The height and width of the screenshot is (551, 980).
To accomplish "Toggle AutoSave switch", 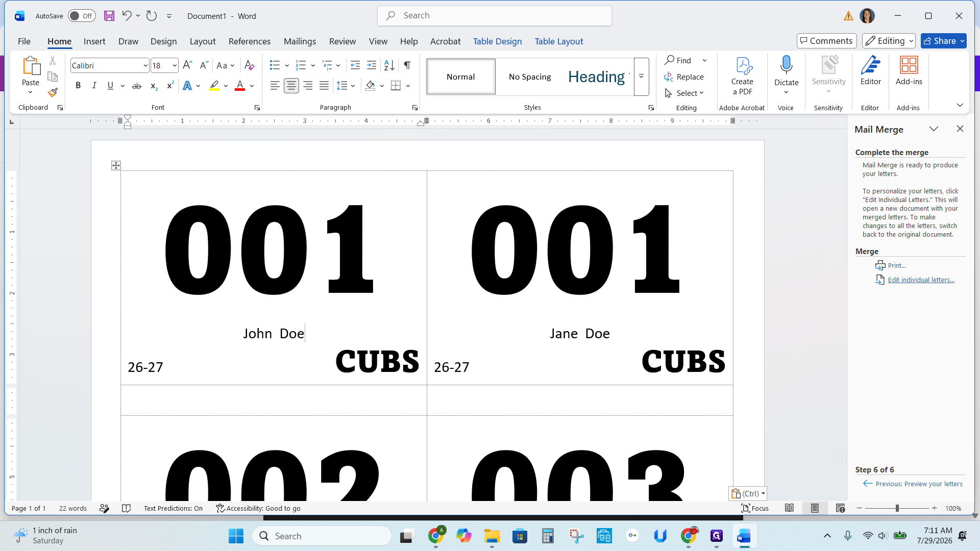I will 82,16.
